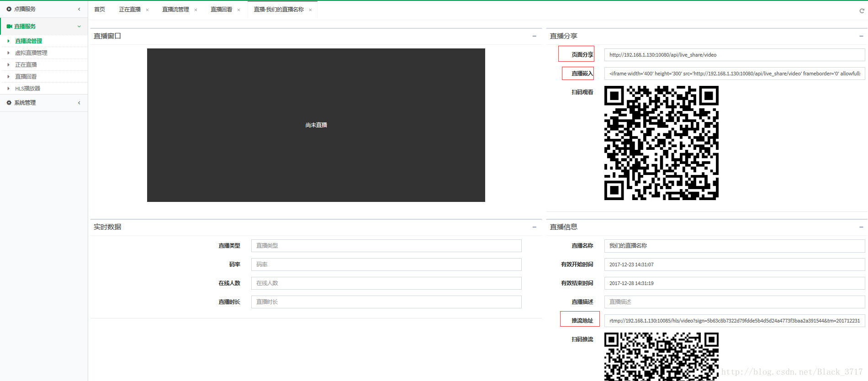
Task: Click the 直播嵌入 iframe code field
Action: click(735, 74)
